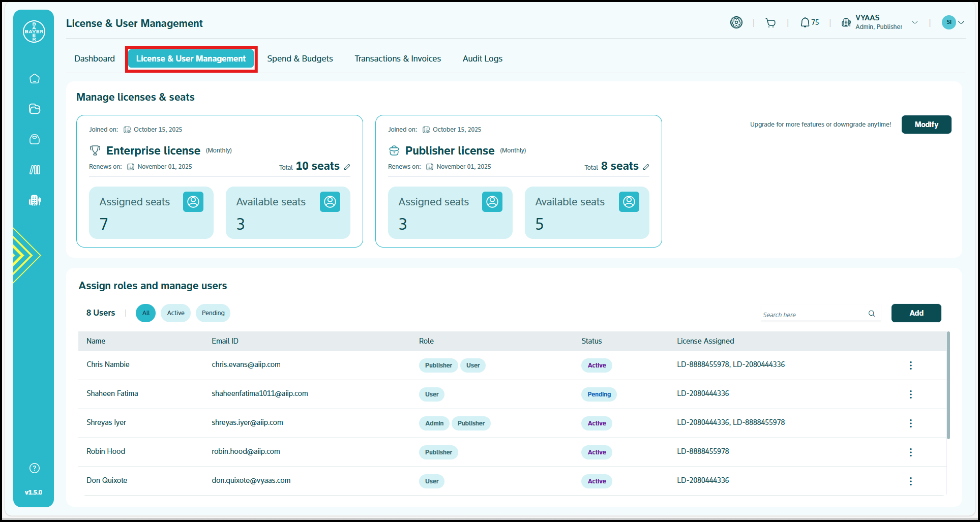980x522 pixels.
Task: Edit the Publisher license 8 seats pencil
Action: coord(646,167)
